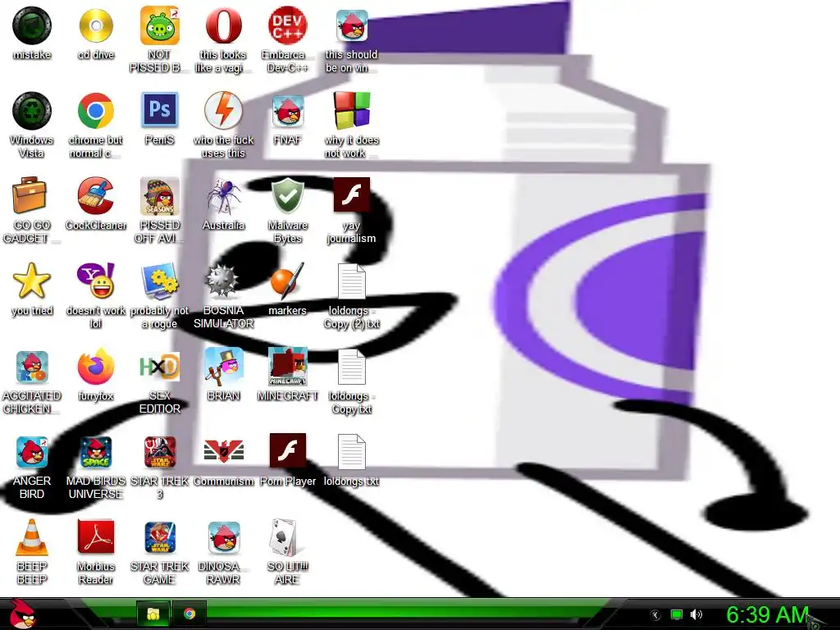Launch the 'BEEP BEEP' VLC cone icon
Image resolution: width=840 pixels, height=630 pixels.
point(32,537)
